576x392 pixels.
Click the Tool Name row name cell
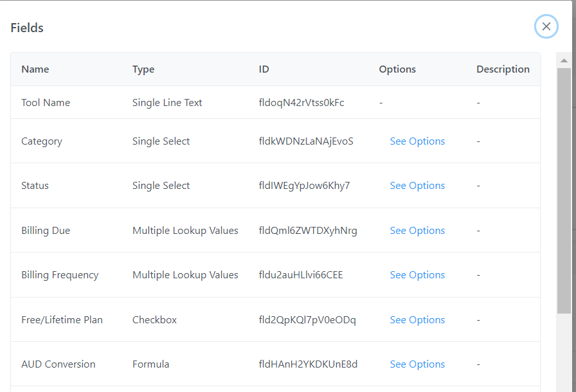tap(46, 103)
